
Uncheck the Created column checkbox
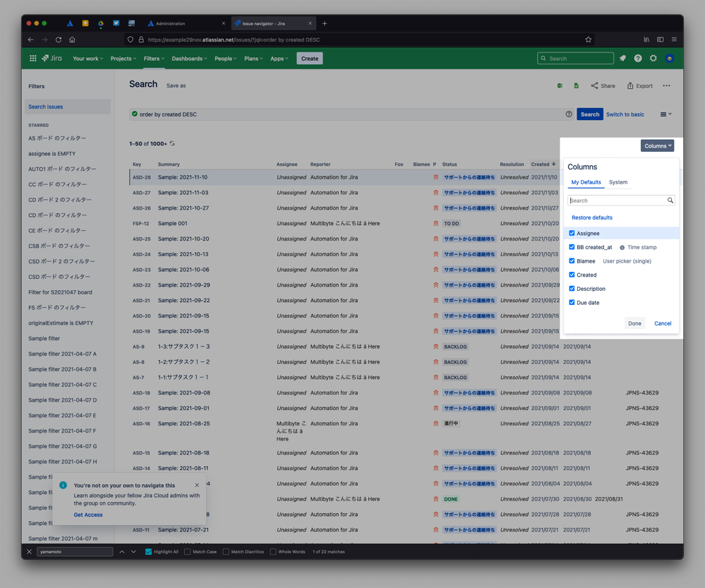(x=572, y=275)
